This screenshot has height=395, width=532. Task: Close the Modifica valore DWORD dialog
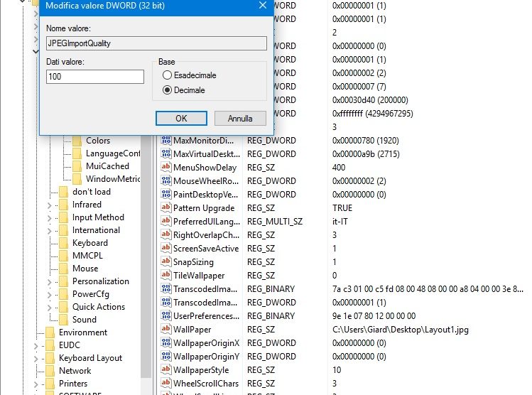[263, 5]
